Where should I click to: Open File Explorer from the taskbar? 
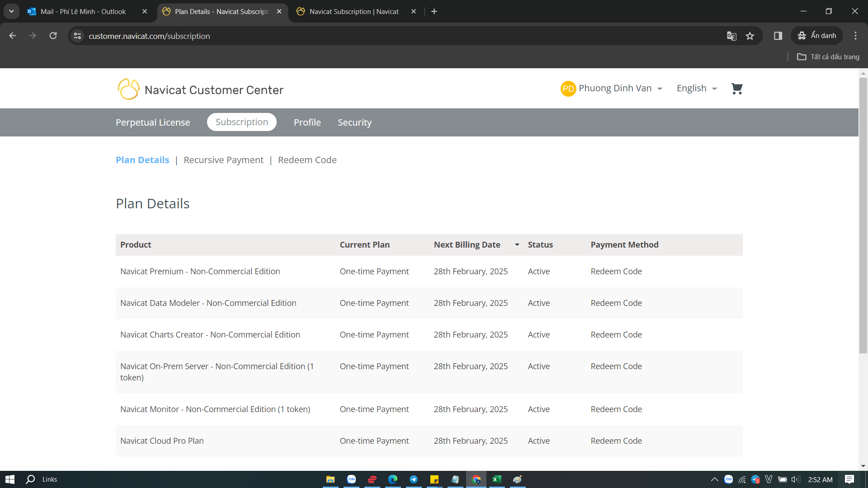coord(330,479)
